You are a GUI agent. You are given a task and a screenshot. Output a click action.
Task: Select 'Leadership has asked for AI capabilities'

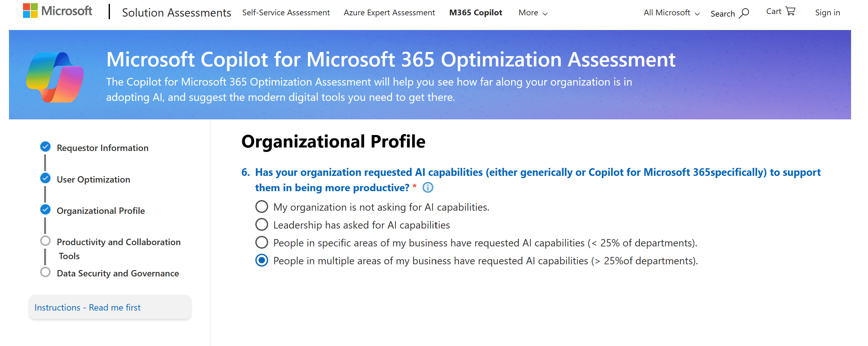tap(261, 224)
